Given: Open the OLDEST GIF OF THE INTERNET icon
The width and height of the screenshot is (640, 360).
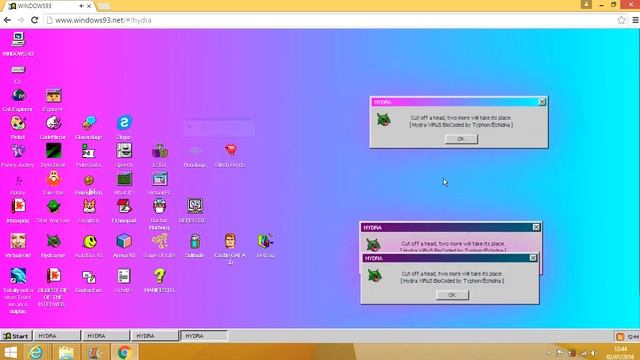Looking at the screenshot, I should click(53, 276).
